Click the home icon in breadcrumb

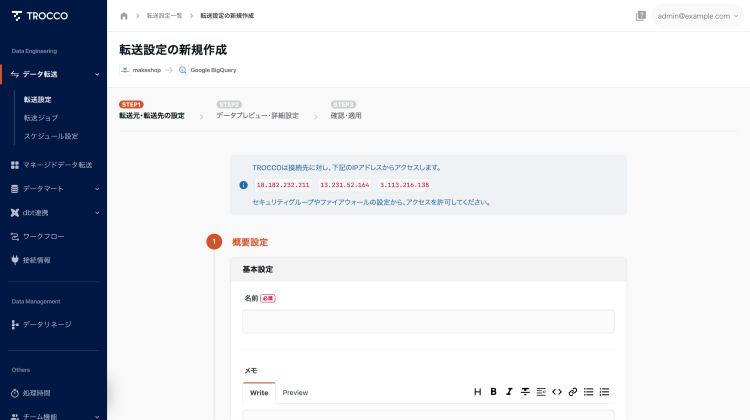click(x=124, y=16)
